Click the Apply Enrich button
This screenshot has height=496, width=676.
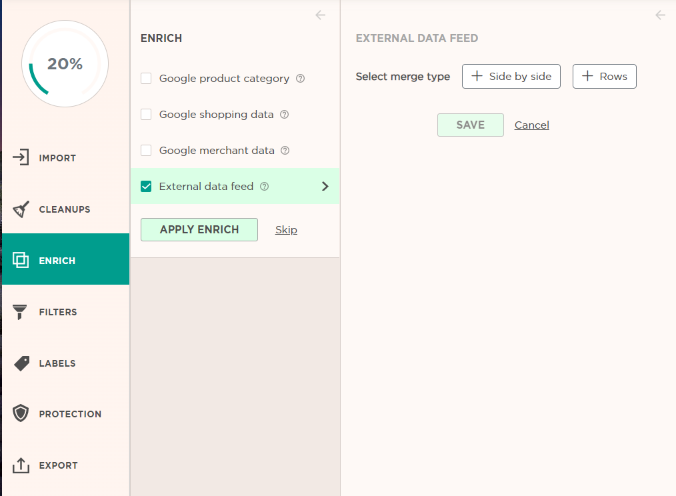[x=199, y=229]
